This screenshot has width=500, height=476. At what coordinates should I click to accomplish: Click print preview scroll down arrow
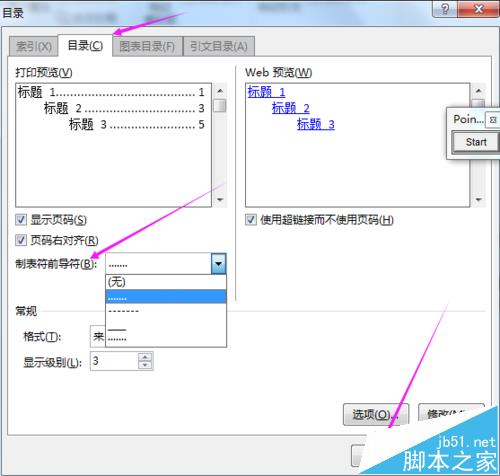point(220,200)
